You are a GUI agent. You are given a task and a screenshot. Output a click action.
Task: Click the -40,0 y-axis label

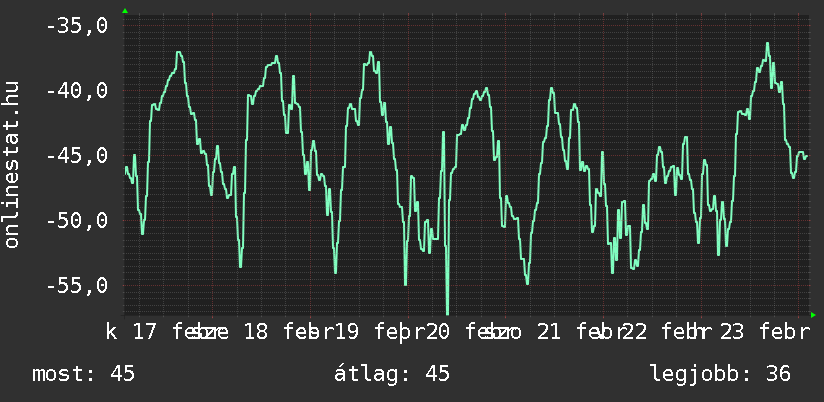pyautogui.click(x=77, y=91)
